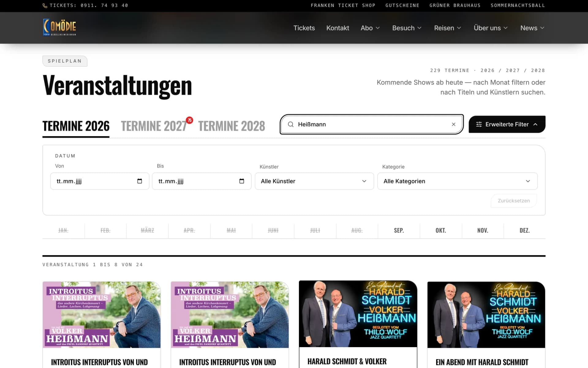Click the sliders icon on Erweiterte Filter
588x368 pixels.
pos(479,124)
